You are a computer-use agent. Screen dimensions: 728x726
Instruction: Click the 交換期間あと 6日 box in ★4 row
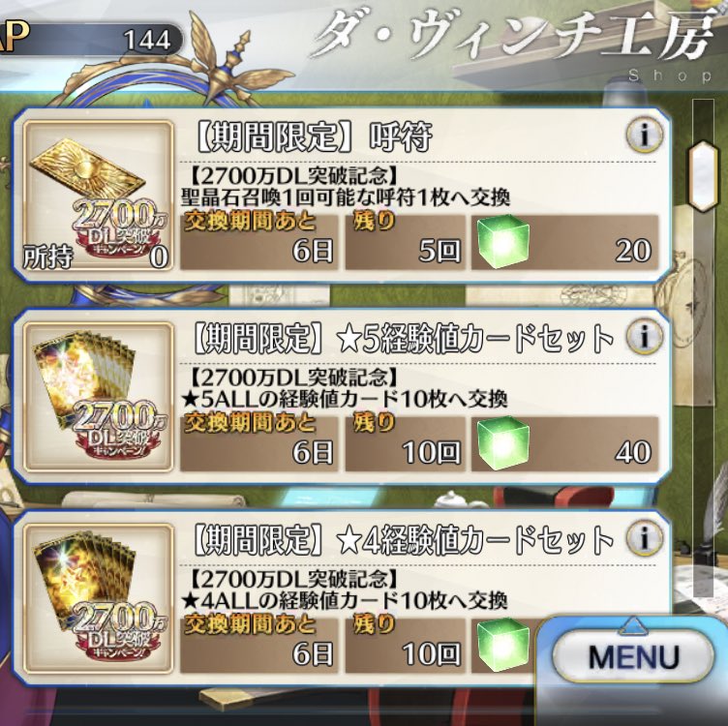coord(259,645)
